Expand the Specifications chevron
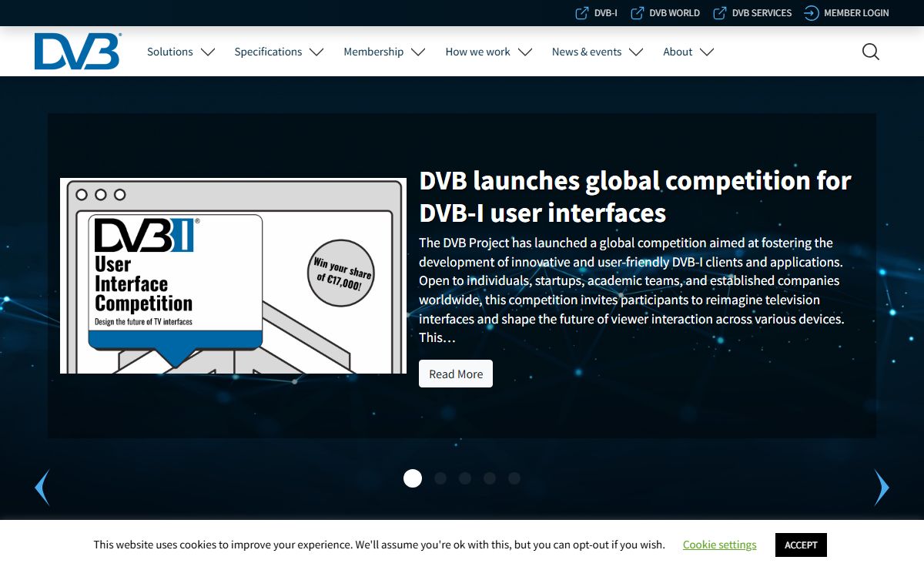 tap(316, 52)
